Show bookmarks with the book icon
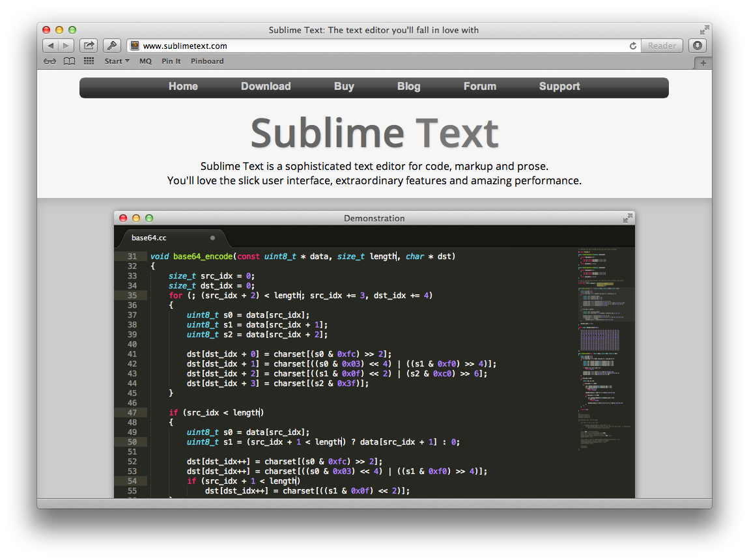Image resolution: width=749 pixels, height=560 pixels. [x=69, y=61]
